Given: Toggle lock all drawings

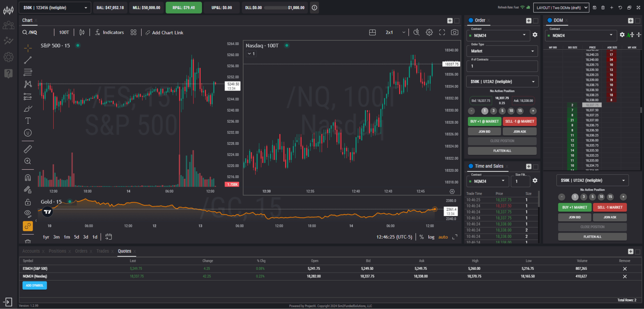Looking at the screenshot, I should click(x=28, y=202).
